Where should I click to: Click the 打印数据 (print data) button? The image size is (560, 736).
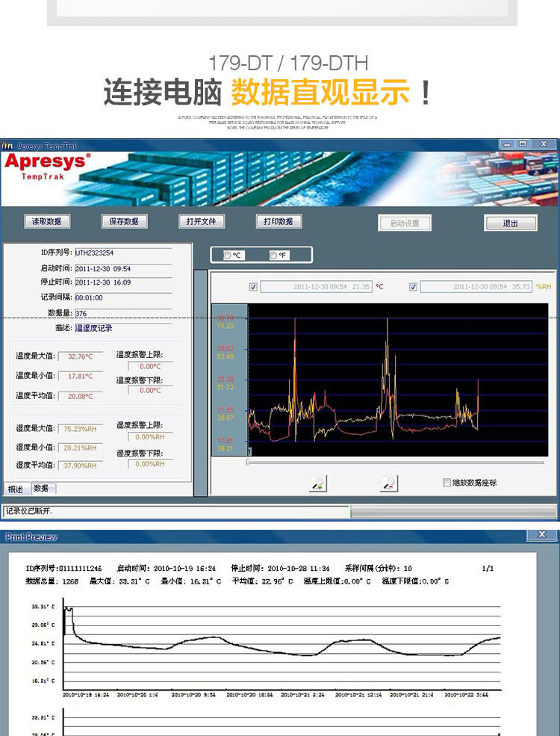(x=279, y=222)
